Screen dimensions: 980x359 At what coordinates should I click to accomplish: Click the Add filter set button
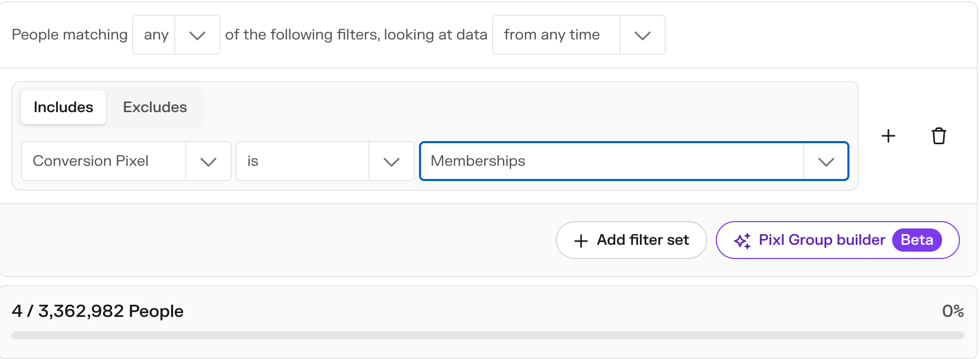coord(631,240)
